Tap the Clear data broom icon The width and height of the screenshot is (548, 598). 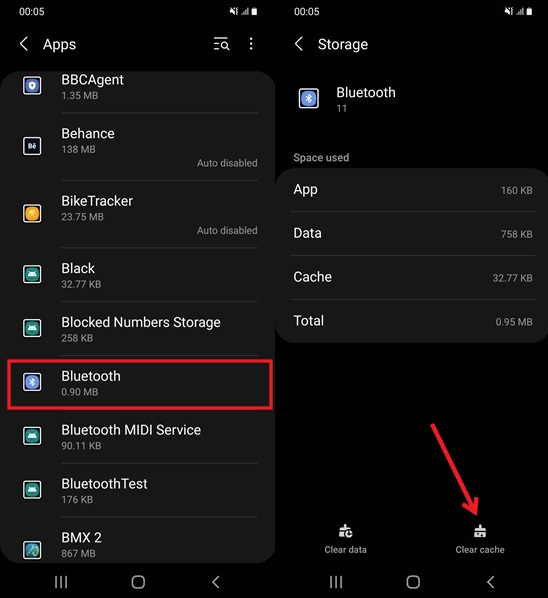click(x=346, y=530)
